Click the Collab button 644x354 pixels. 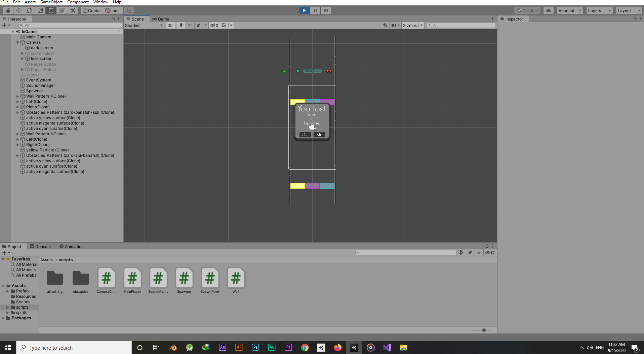(528, 10)
